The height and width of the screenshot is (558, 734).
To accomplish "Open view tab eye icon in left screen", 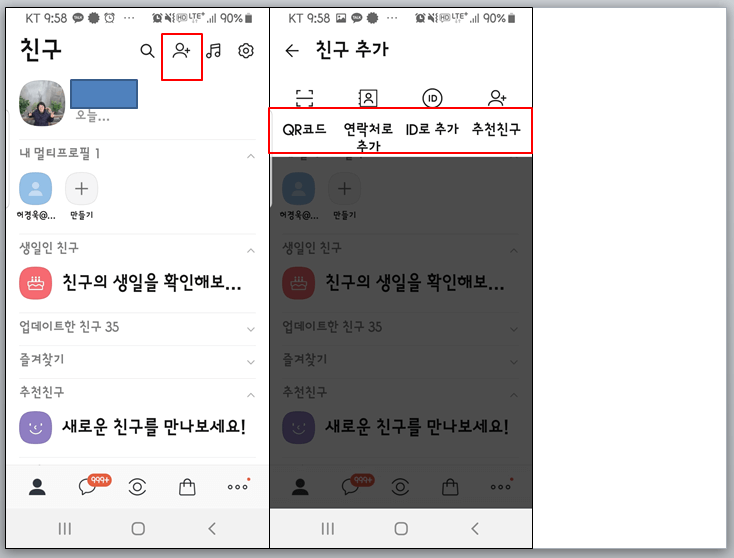I will [x=137, y=487].
